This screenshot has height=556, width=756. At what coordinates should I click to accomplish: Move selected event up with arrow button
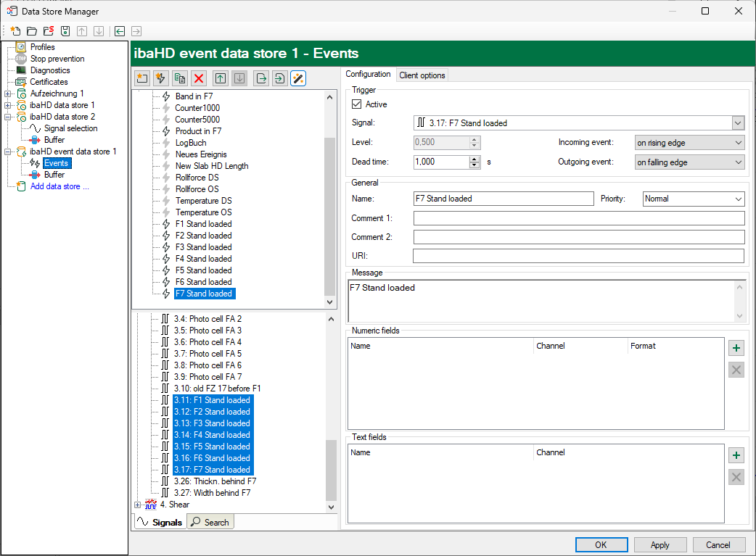pos(221,78)
